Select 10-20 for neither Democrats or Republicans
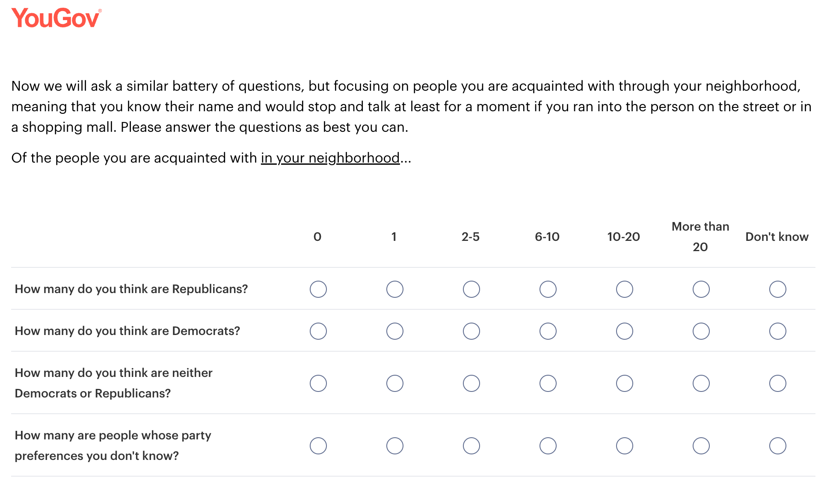The image size is (836, 504). 624,383
